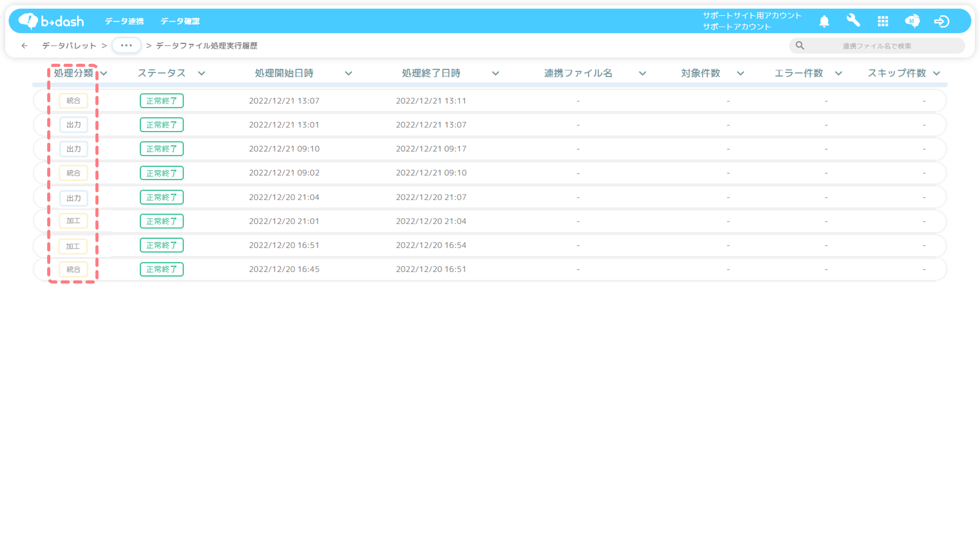Click 統合 tag in 16:45 row
This screenshot has width=980, height=551.
click(73, 269)
